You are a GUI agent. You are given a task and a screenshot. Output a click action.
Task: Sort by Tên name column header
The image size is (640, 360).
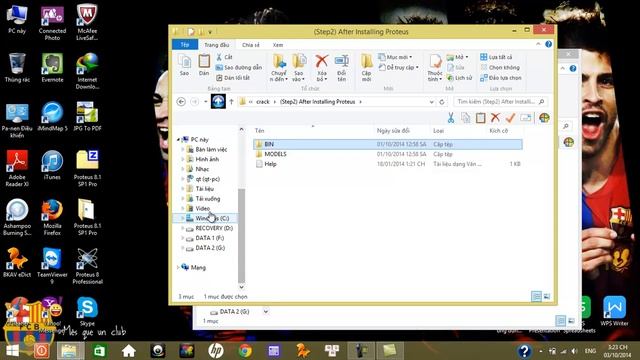click(260, 131)
